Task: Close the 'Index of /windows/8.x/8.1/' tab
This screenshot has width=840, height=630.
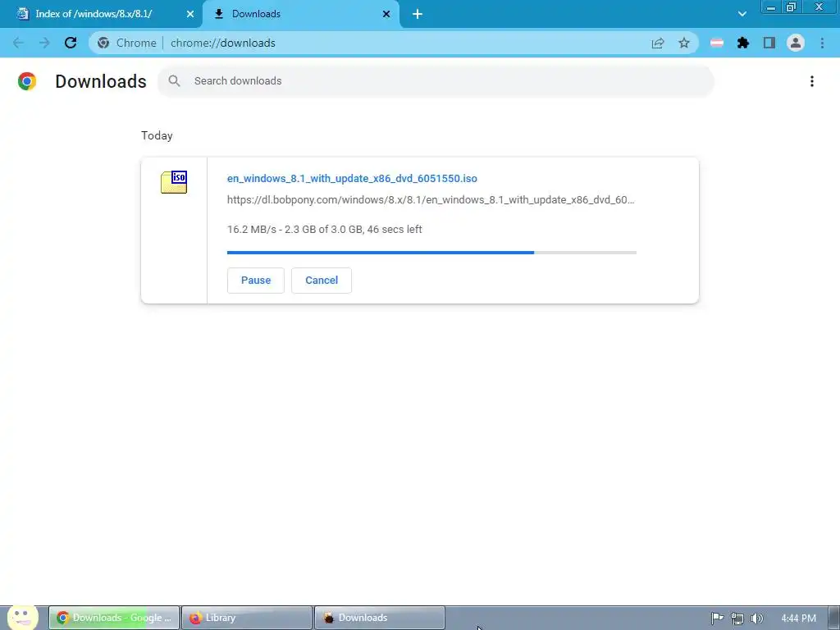Action: (x=190, y=14)
